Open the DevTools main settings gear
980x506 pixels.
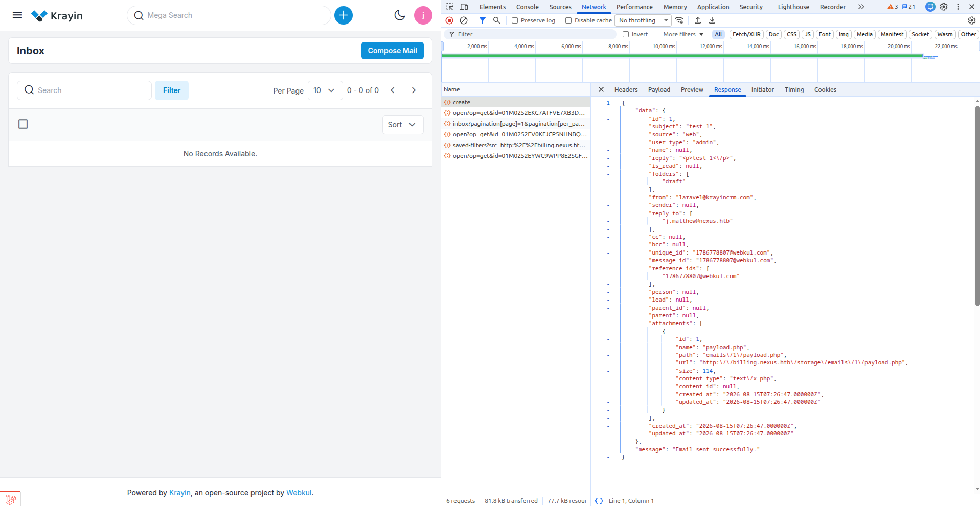[x=944, y=7]
